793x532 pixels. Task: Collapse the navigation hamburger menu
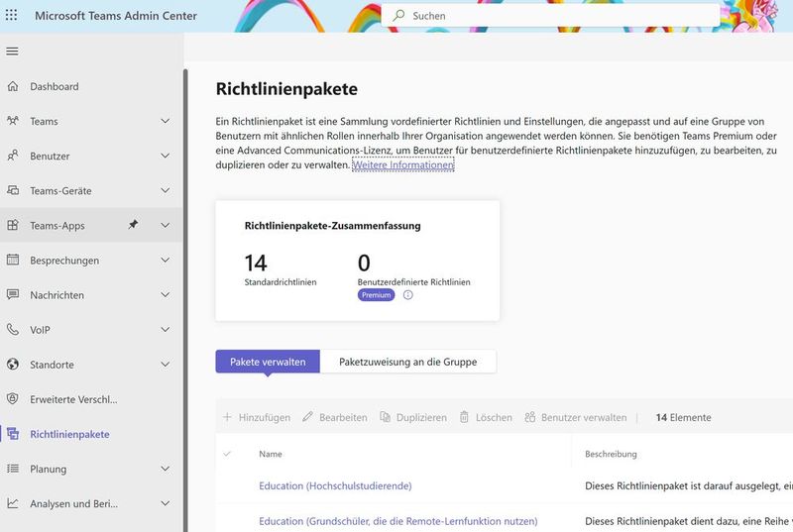pos(12,52)
